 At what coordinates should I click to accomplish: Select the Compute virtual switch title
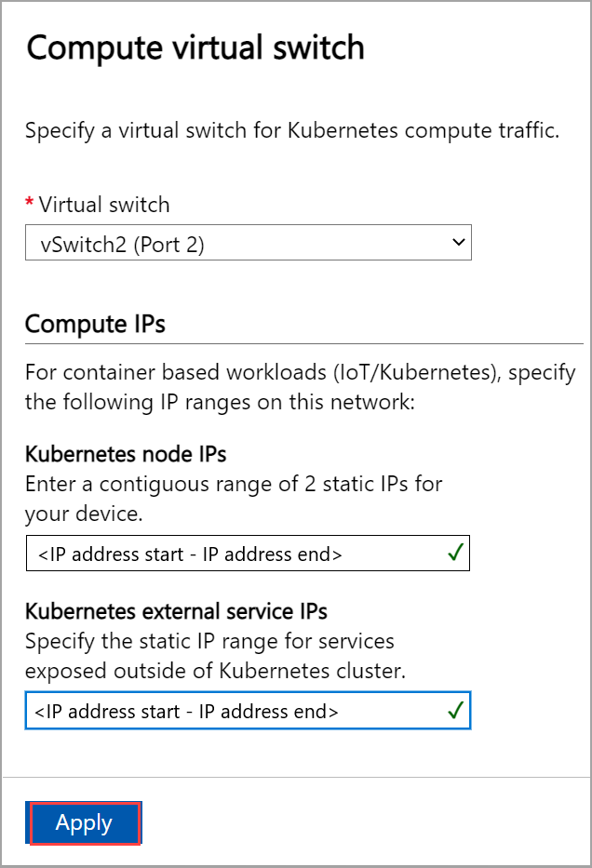[196, 47]
